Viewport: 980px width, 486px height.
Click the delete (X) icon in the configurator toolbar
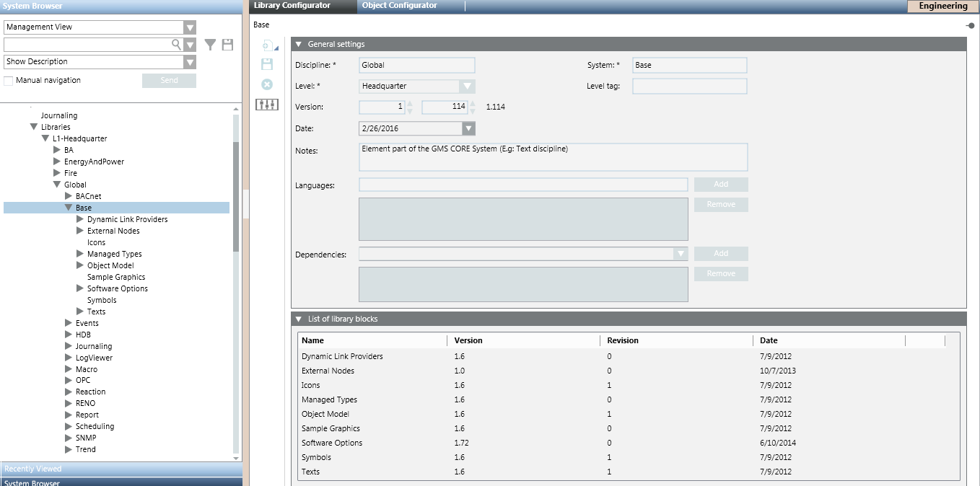tap(267, 84)
